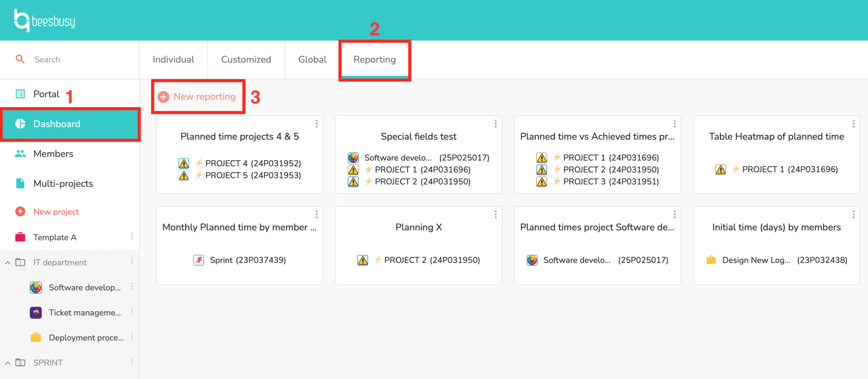Click the warning triangle beside PROJECT 2 in Planning X
The image size is (868, 379).
click(364, 260)
